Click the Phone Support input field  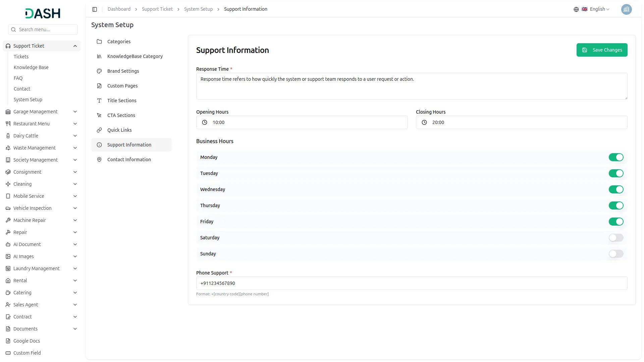[x=412, y=284]
